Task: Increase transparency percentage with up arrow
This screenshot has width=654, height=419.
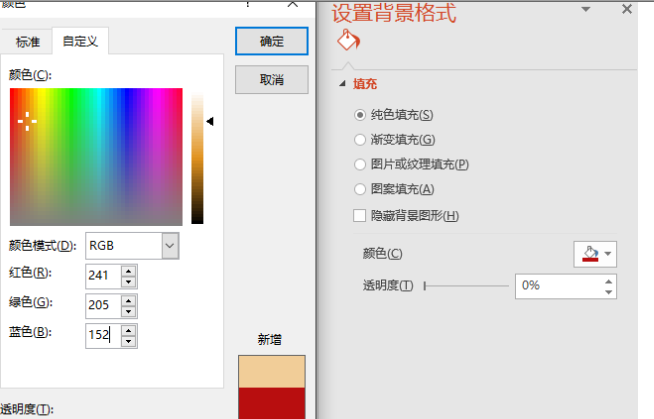Action: (x=609, y=281)
